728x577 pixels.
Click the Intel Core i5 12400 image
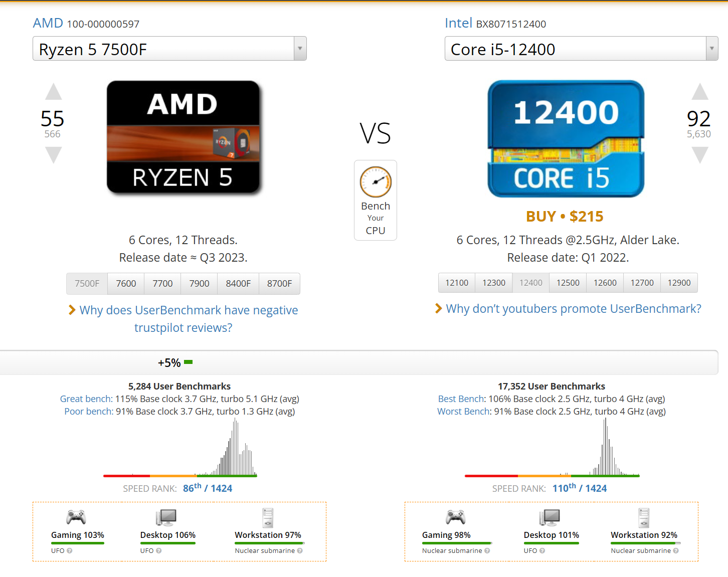click(x=566, y=139)
